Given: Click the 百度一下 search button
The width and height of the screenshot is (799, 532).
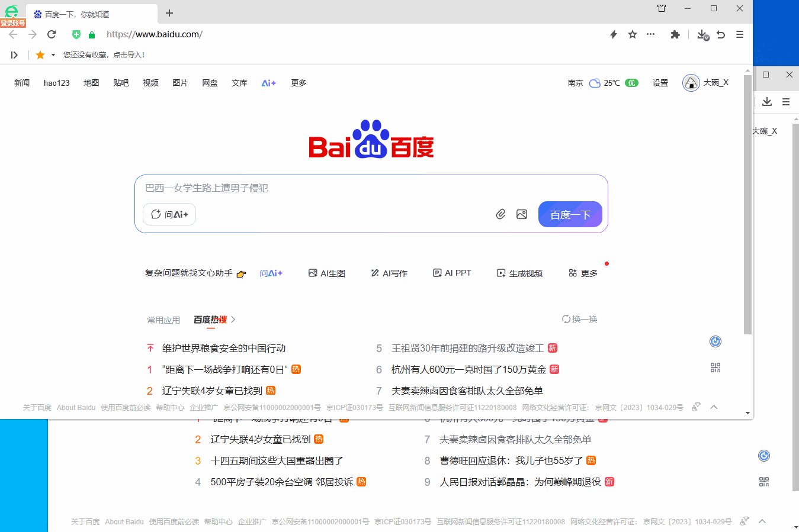Looking at the screenshot, I should (x=570, y=214).
